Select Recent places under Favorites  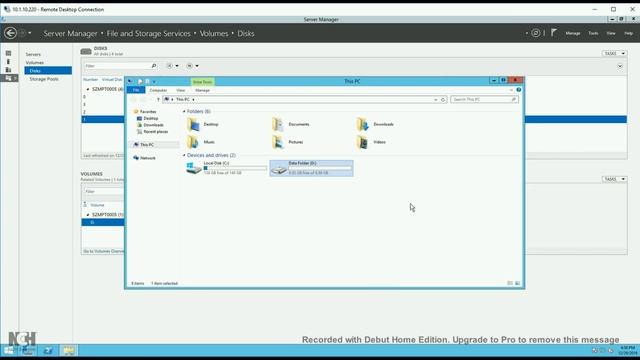(x=152, y=132)
